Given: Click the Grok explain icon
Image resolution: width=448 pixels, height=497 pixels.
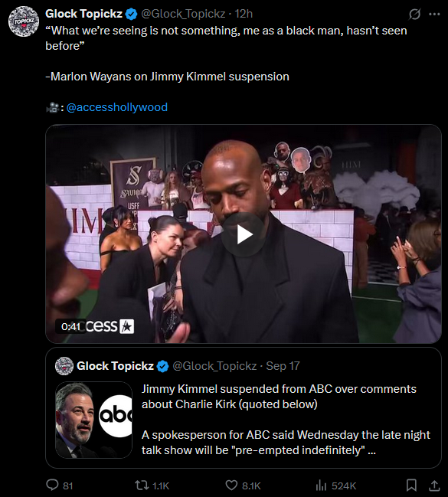Looking at the screenshot, I should [414, 14].
